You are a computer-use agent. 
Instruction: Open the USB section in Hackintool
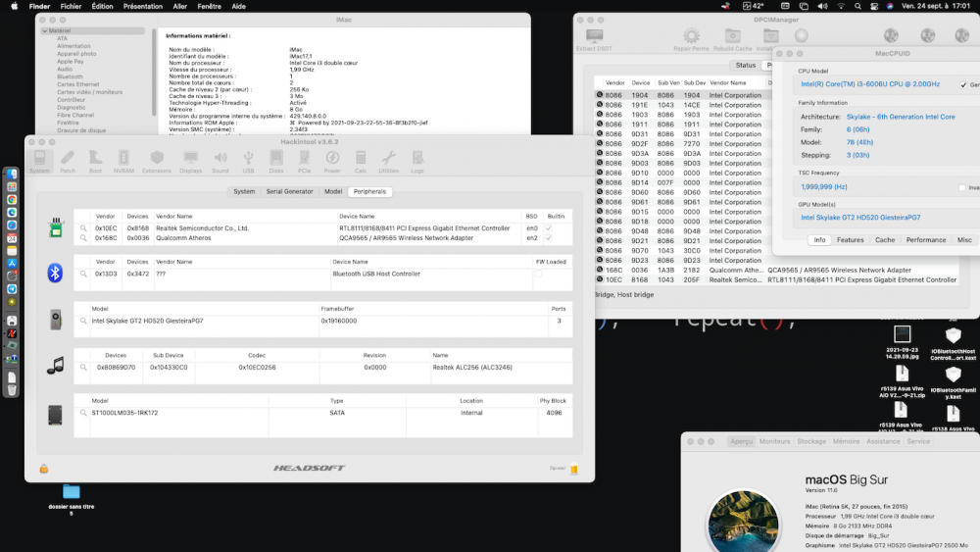click(248, 162)
